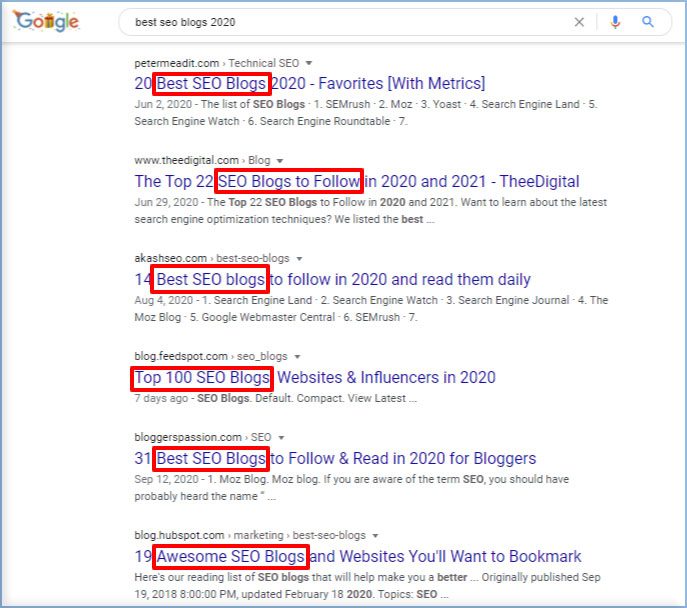Screen dimensions: 687x608
Task: Open dropdown arrow next to bloggerspassion.com result
Action: coord(281,438)
